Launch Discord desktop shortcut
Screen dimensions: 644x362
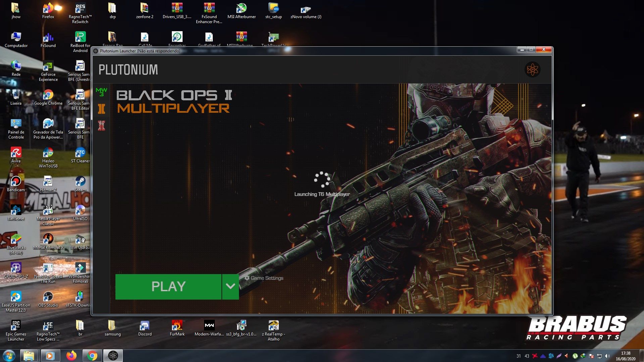point(145,328)
